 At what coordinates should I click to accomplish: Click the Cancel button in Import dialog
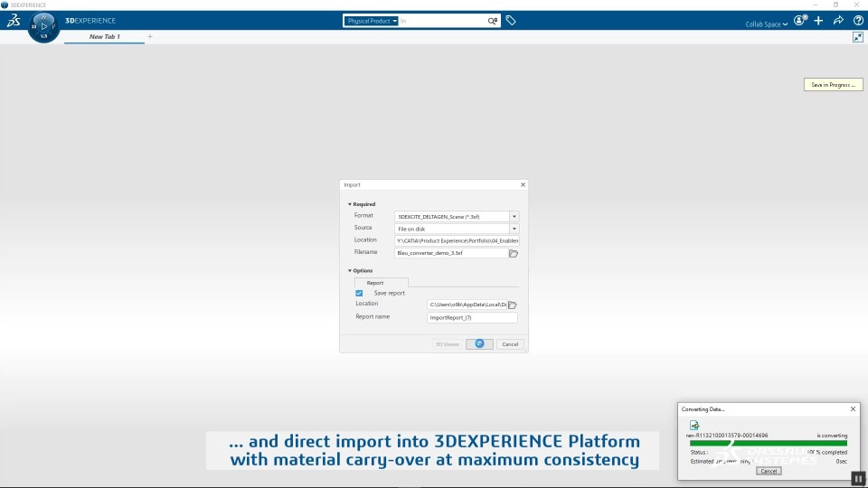510,344
